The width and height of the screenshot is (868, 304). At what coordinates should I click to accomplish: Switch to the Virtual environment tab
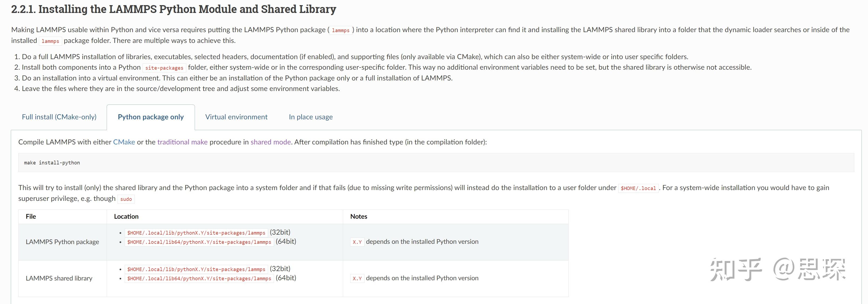tap(236, 117)
